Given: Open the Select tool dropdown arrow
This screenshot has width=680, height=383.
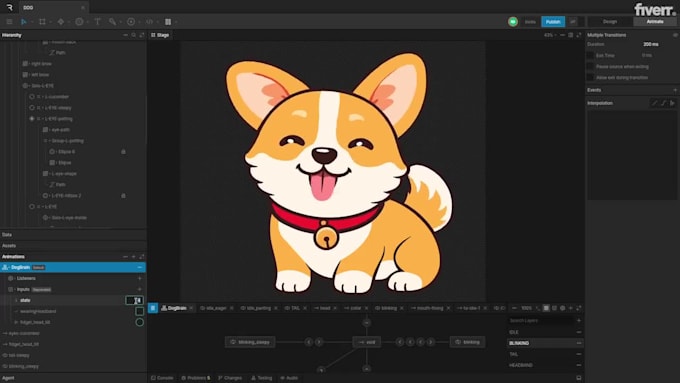Looking at the screenshot, I should point(32,22).
